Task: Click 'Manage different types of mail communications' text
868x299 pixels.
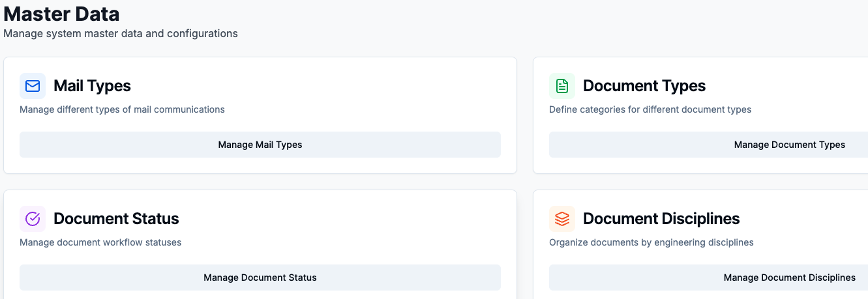Action: click(x=122, y=109)
